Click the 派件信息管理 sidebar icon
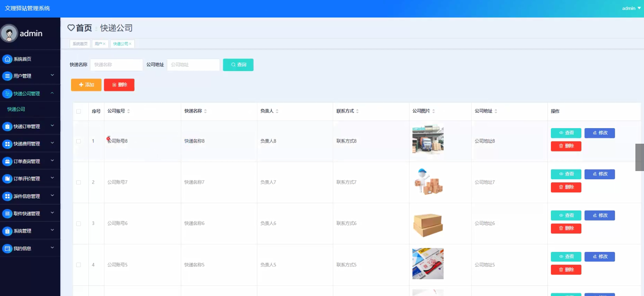The image size is (644, 296). coord(7,196)
